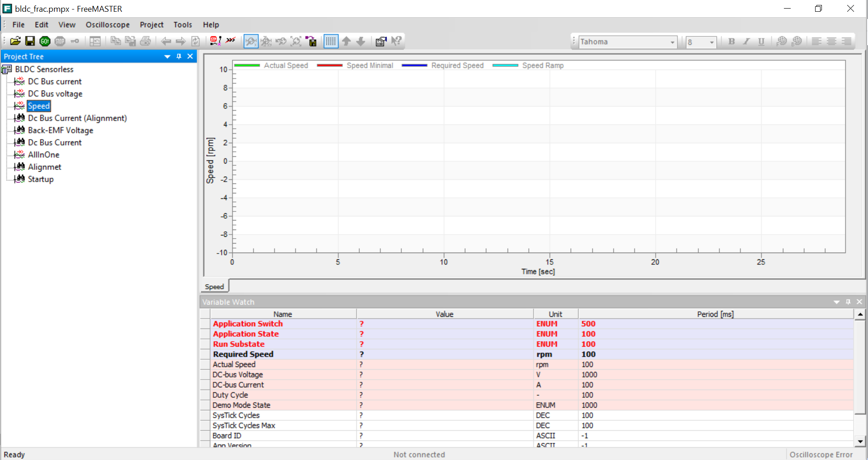Viewport: 868px width, 460px height.
Task: Open Variable Watch panel options dropdown arrow
Action: pos(837,302)
